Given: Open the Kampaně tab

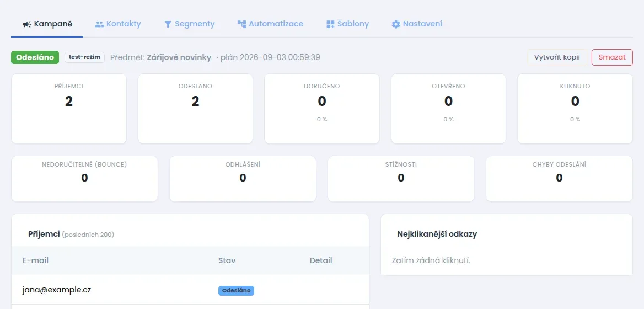Looking at the screenshot, I should click(x=47, y=24).
